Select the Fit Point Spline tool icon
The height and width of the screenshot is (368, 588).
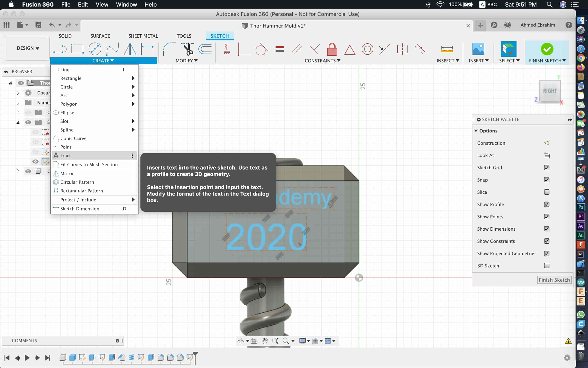coord(112,49)
